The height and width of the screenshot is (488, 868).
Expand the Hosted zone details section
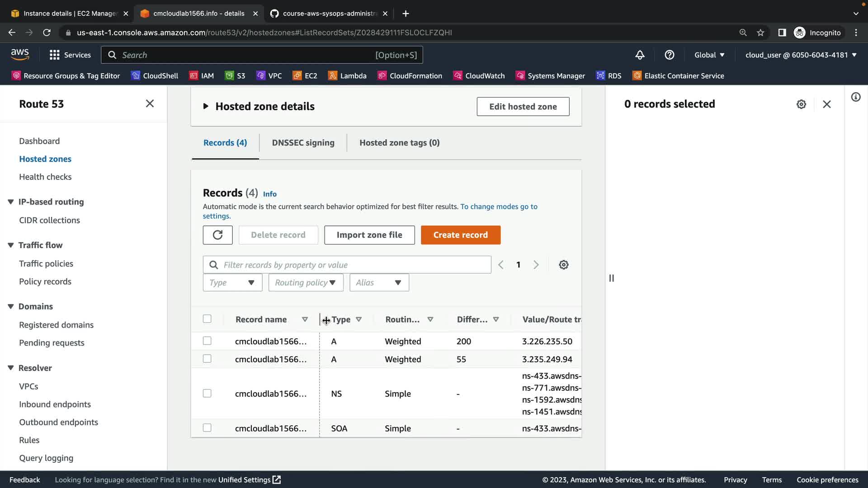pyautogui.click(x=206, y=107)
